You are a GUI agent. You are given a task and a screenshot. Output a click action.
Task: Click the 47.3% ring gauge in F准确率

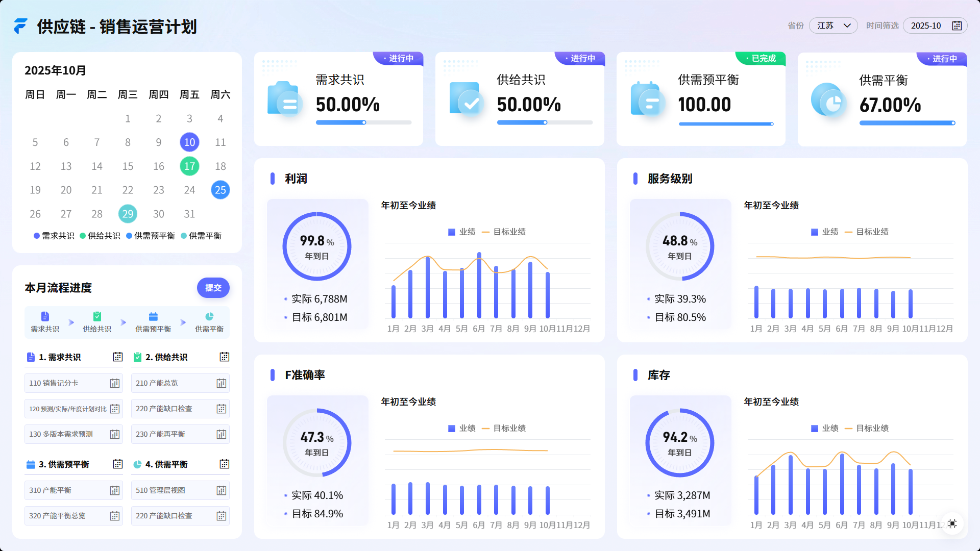coord(317,443)
